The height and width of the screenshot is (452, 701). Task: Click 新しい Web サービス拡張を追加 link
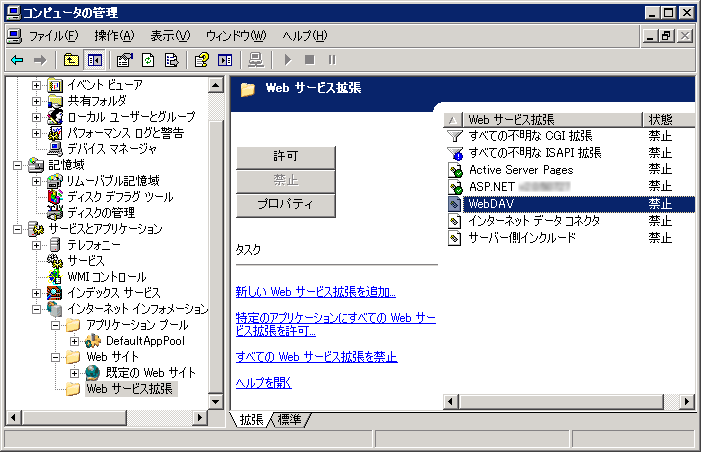click(x=316, y=291)
